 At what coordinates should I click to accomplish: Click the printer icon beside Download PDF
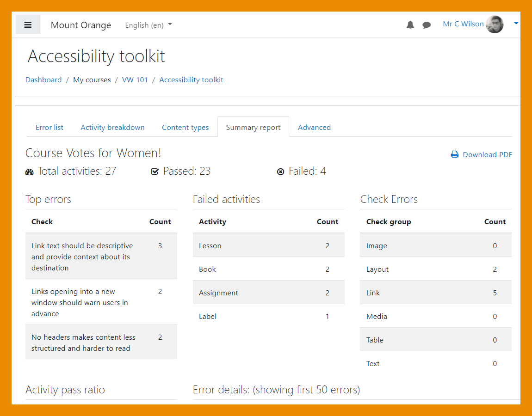[x=454, y=155]
